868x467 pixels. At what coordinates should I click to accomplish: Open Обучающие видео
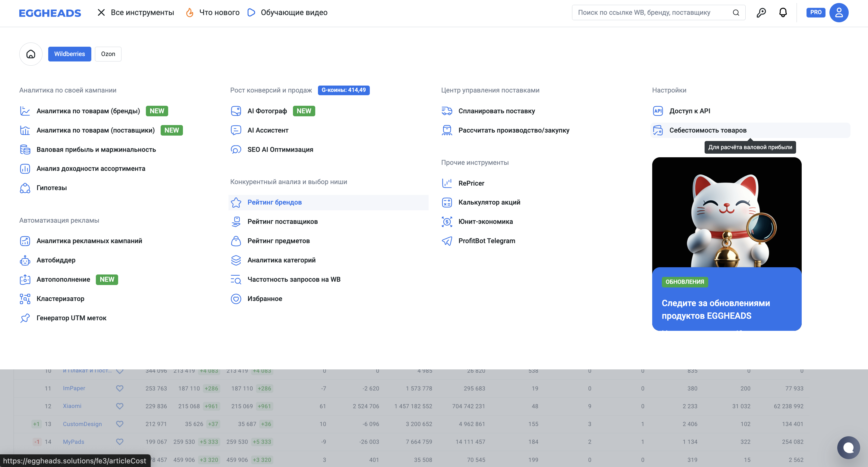pyautogui.click(x=288, y=13)
